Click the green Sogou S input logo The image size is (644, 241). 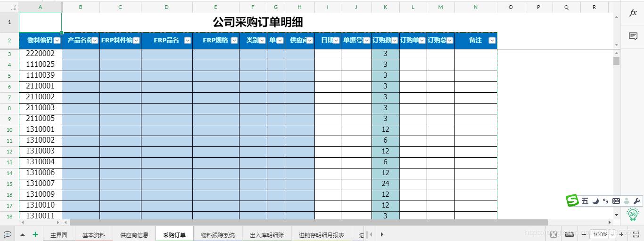572,201
